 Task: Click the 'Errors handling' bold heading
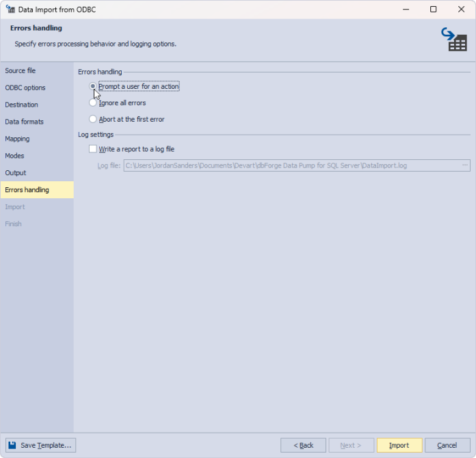tap(36, 28)
